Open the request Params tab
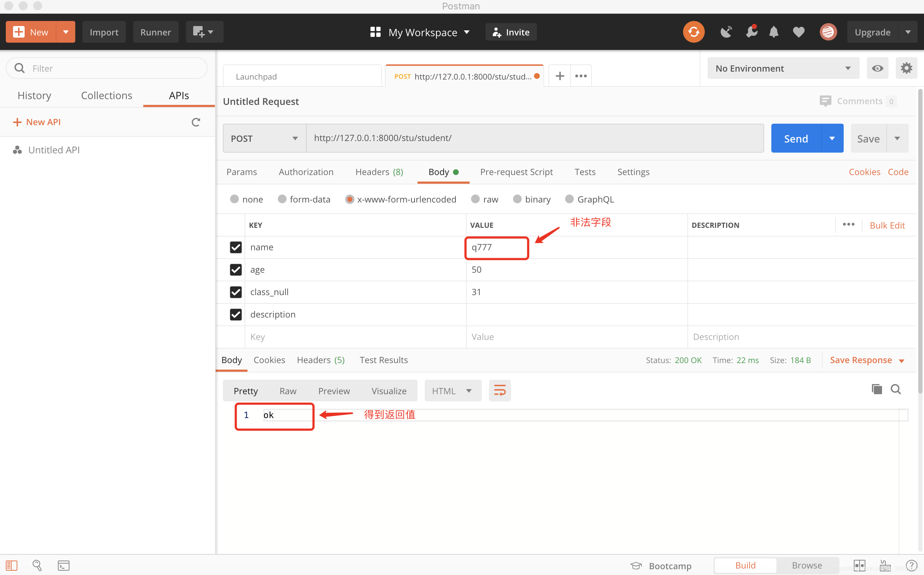This screenshot has height=575, width=924. click(242, 172)
